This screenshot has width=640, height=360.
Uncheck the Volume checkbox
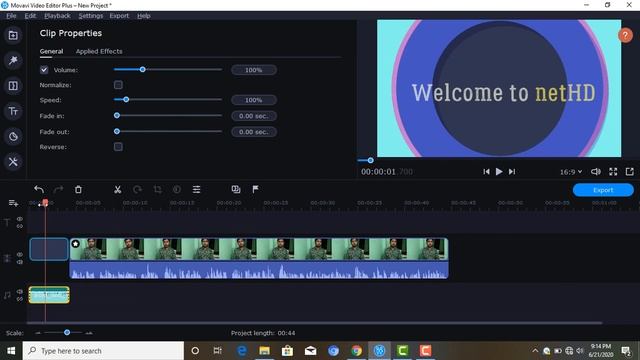[44, 70]
